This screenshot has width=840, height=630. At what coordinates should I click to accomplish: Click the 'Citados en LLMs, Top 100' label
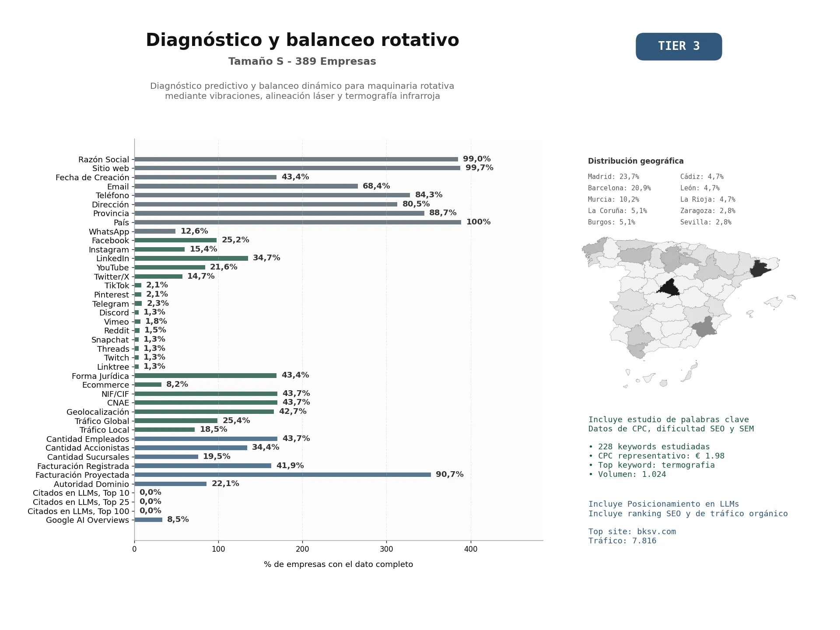[79, 511]
